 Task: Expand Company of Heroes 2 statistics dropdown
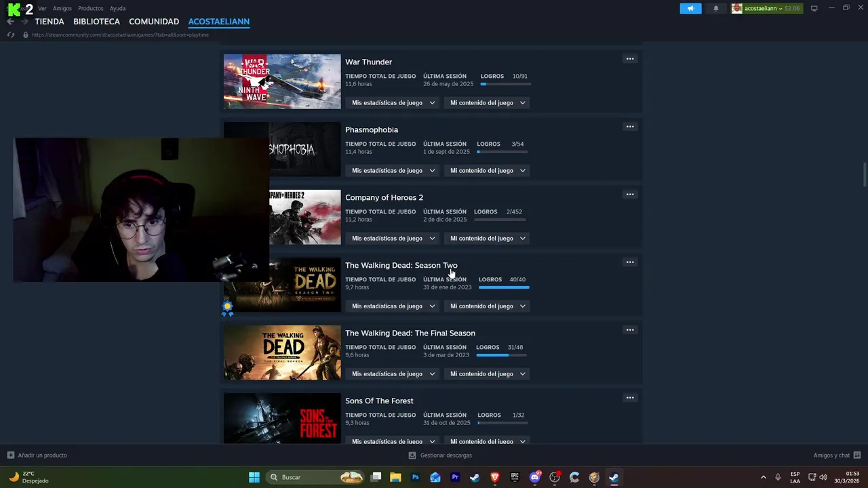(393, 239)
